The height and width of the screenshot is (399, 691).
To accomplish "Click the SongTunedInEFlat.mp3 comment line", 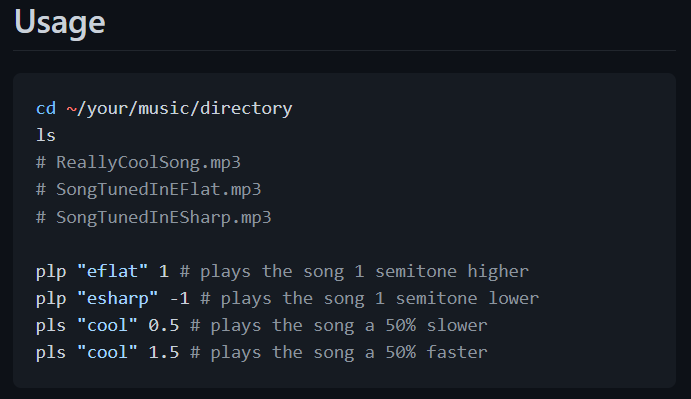I will pyautogui.click(x=149, y=190).
